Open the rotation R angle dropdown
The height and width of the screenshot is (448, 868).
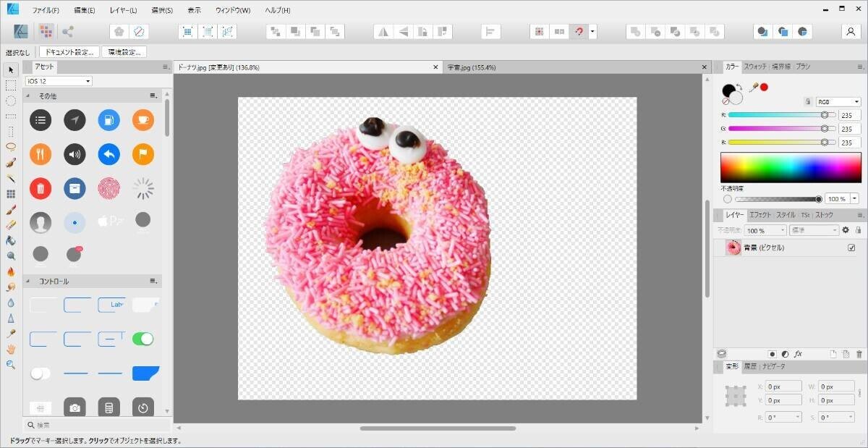click(784, 418)
